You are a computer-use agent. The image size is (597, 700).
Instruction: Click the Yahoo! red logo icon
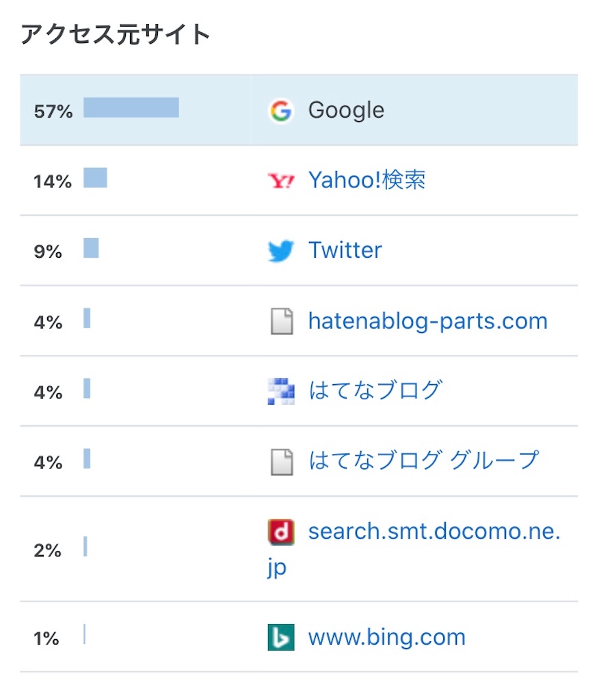point(281,180)
